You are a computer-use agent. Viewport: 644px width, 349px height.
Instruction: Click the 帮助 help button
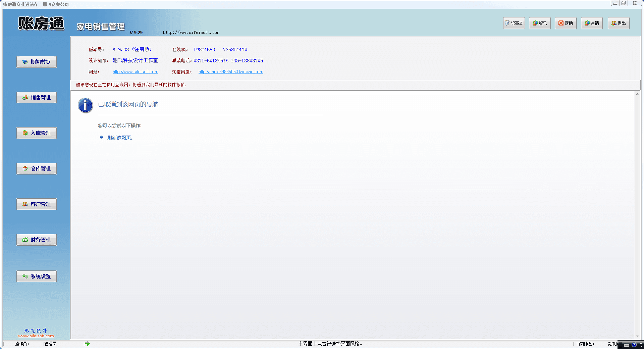566,23
